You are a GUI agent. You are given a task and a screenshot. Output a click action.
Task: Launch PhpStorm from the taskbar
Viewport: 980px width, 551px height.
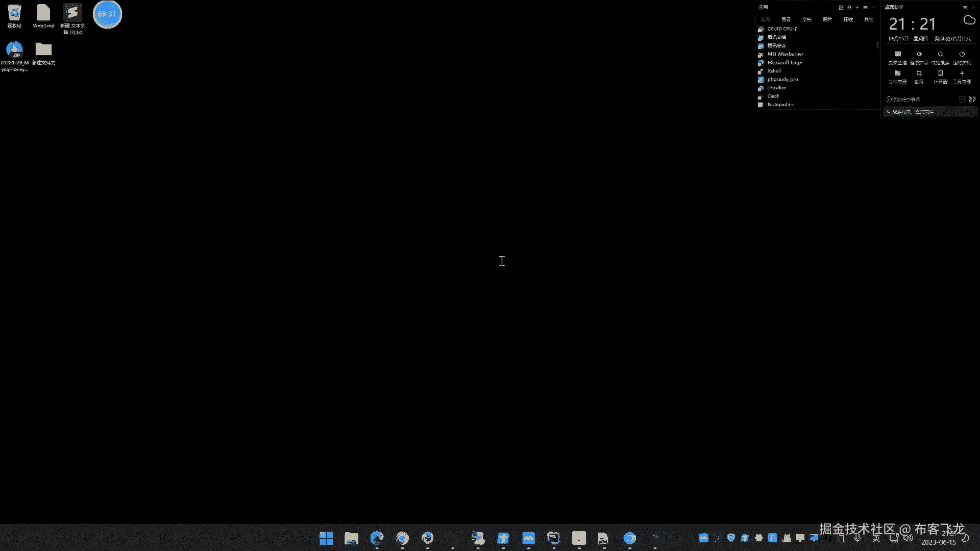tap(554, 538)
